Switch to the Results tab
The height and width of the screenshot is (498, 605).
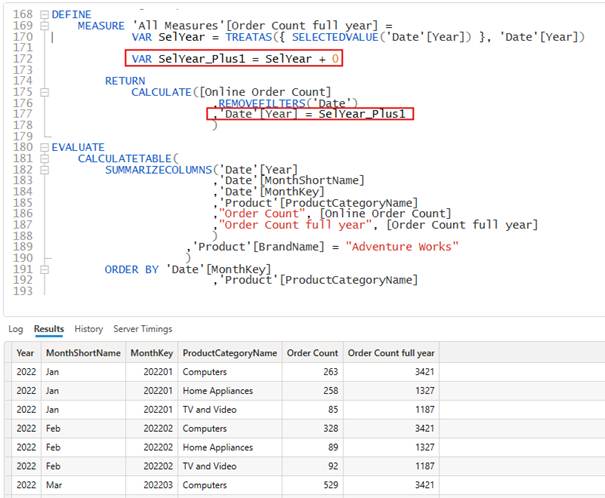(49, 329)
